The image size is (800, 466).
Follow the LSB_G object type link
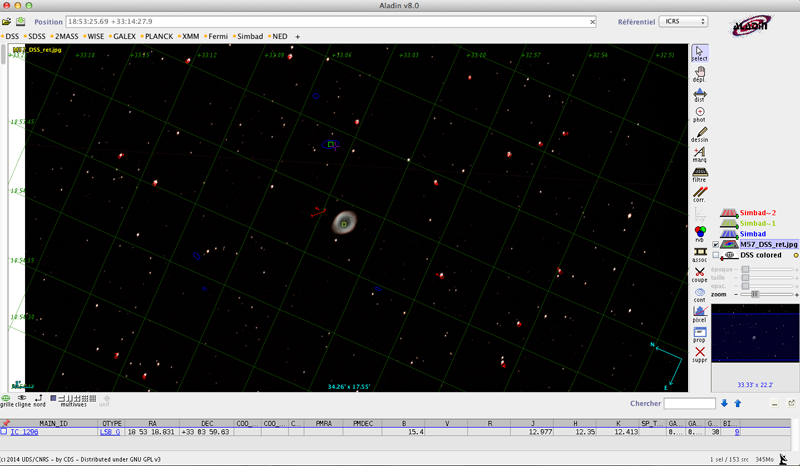pyautogui.click(x=109, y=432)
